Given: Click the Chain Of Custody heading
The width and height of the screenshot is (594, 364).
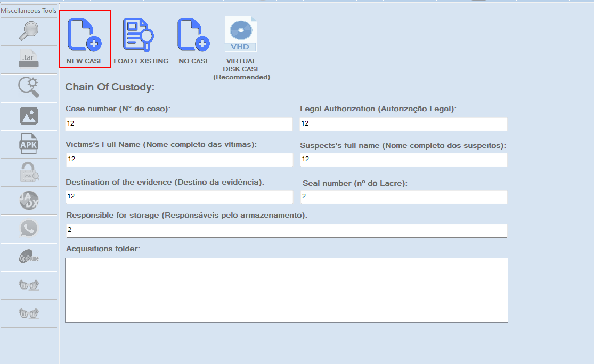Looking at the screenshot, I should click(110, 87).
